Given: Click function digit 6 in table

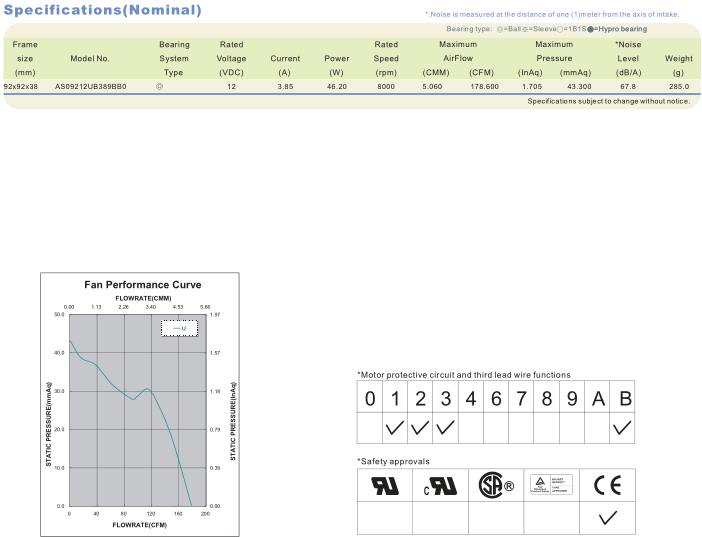Looking at the screenshot, I should (496, 399).
